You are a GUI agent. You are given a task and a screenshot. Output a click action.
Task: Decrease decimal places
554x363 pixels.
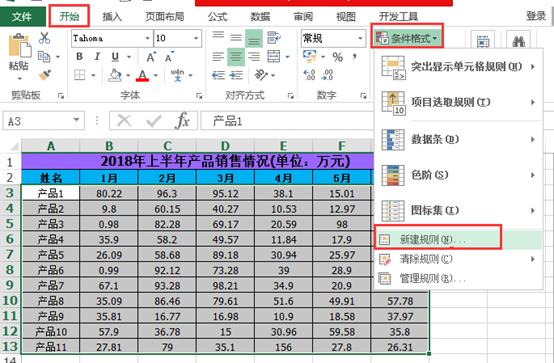[x=327, y=75]
